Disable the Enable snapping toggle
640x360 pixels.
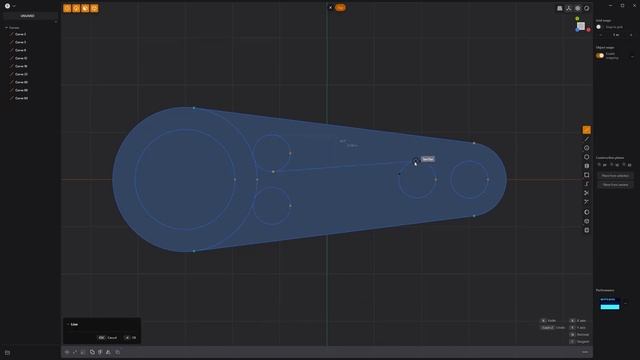[600, 56]
